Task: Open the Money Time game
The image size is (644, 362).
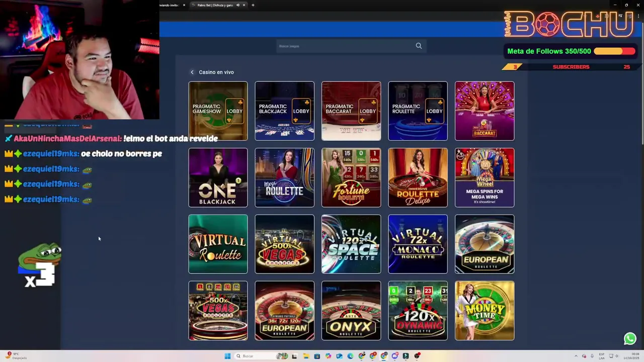Action: pyautogui.click(x=485, y=311)
